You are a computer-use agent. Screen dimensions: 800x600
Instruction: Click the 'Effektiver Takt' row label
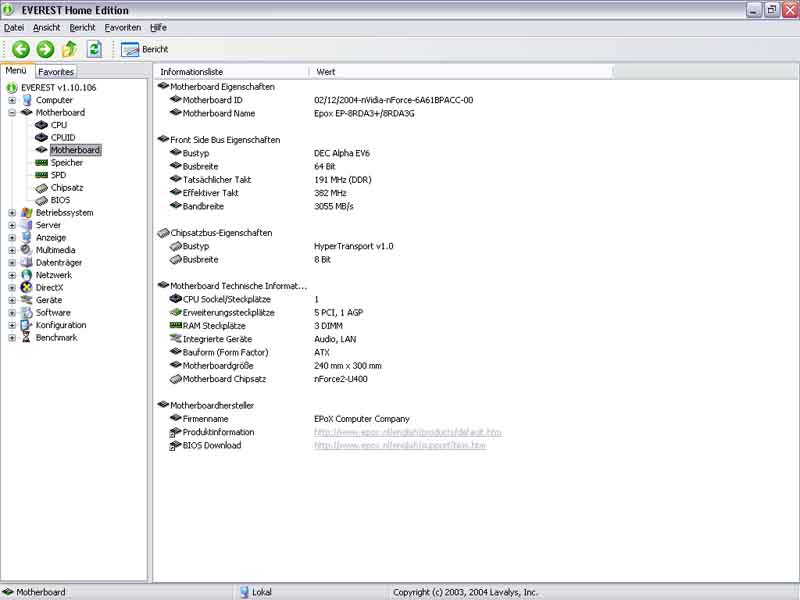point(210,193)
